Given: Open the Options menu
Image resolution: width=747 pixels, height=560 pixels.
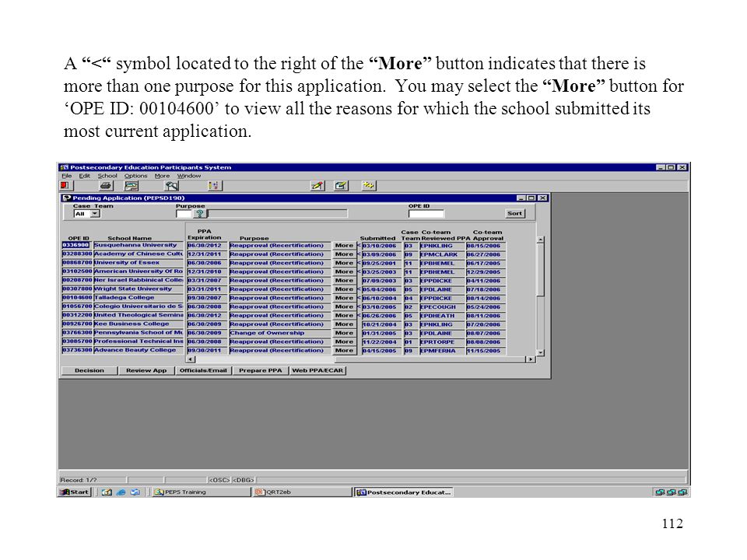Looking at the screenshot, I should click(x=135, y=176).
